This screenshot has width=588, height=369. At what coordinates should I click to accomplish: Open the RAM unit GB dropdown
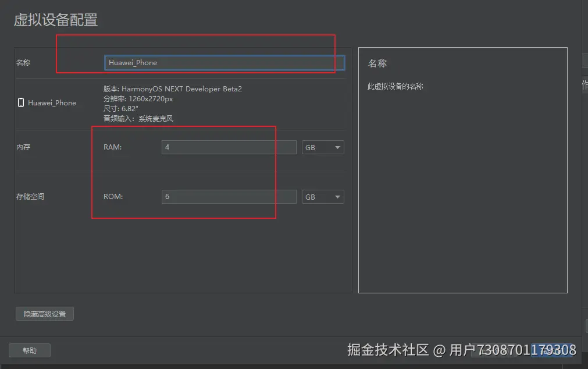[323, 147]
